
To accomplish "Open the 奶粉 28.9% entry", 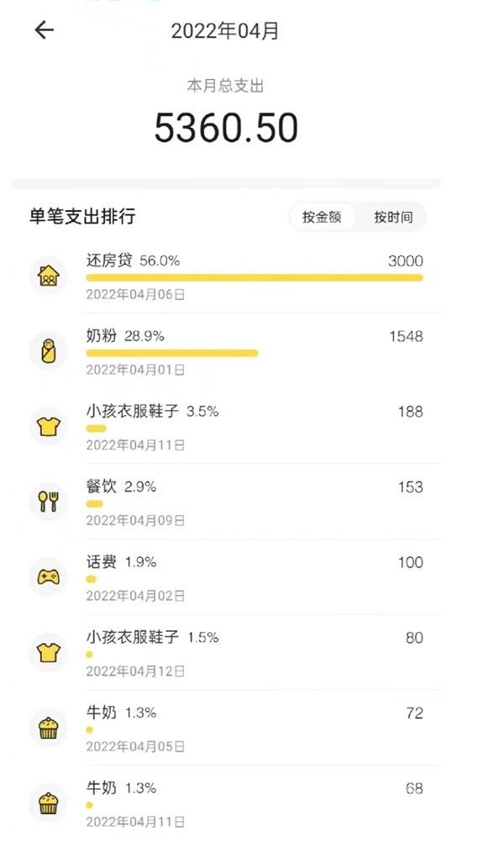I will coord(125,336).
